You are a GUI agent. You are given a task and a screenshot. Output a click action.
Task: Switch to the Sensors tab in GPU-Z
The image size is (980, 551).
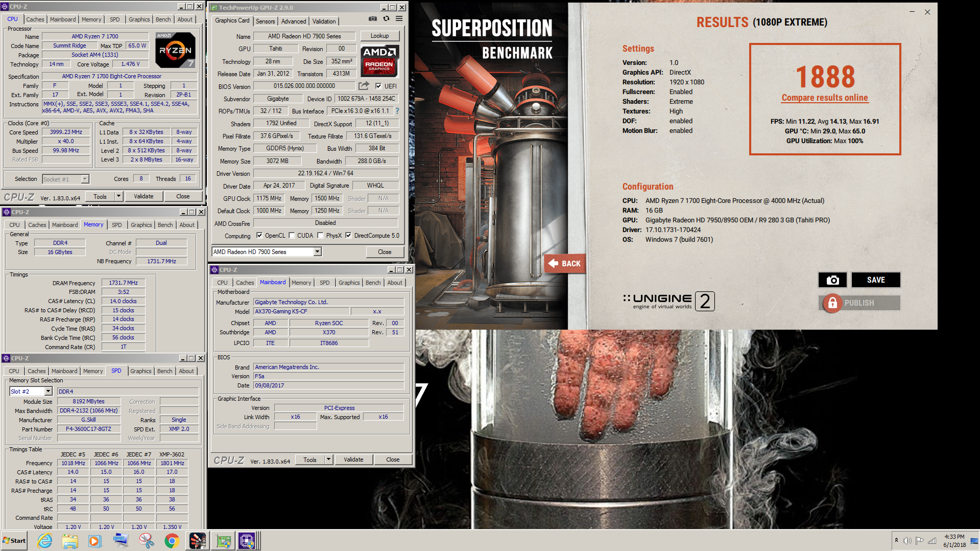[265, 21]
